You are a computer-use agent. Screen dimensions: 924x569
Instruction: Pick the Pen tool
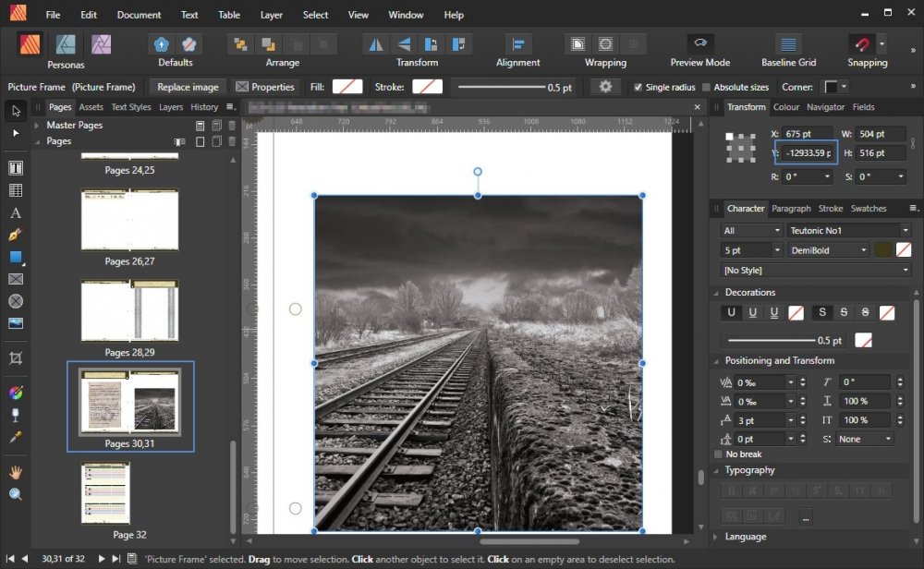click(x=15, y=235)
